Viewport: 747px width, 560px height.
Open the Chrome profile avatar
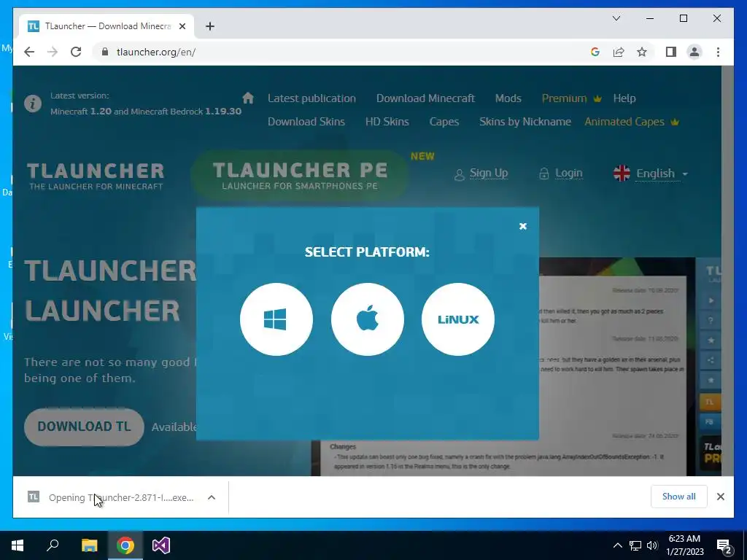tap(694, 52)
